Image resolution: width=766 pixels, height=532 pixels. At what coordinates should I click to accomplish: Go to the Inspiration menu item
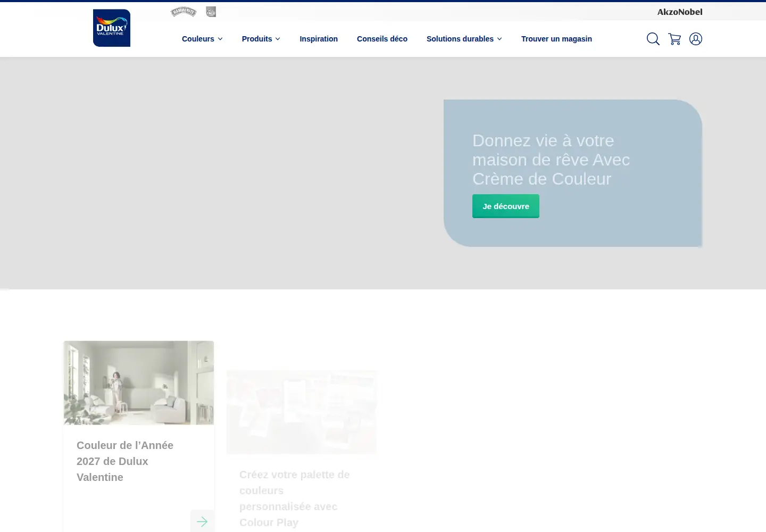coord(319,39)
